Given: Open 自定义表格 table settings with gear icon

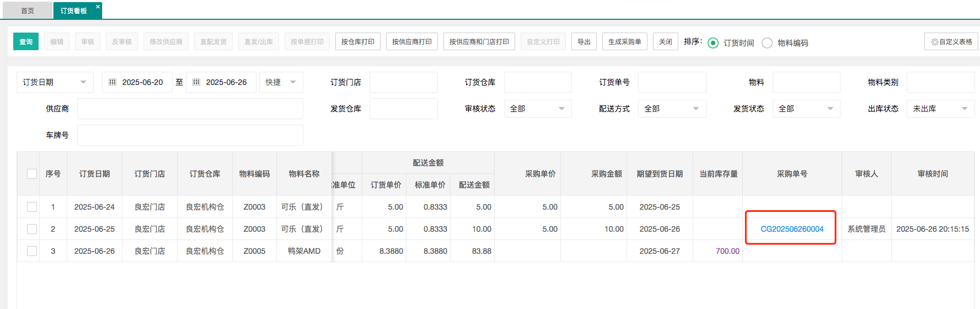Looking at the screenshot, I should [x=951, y=42].
